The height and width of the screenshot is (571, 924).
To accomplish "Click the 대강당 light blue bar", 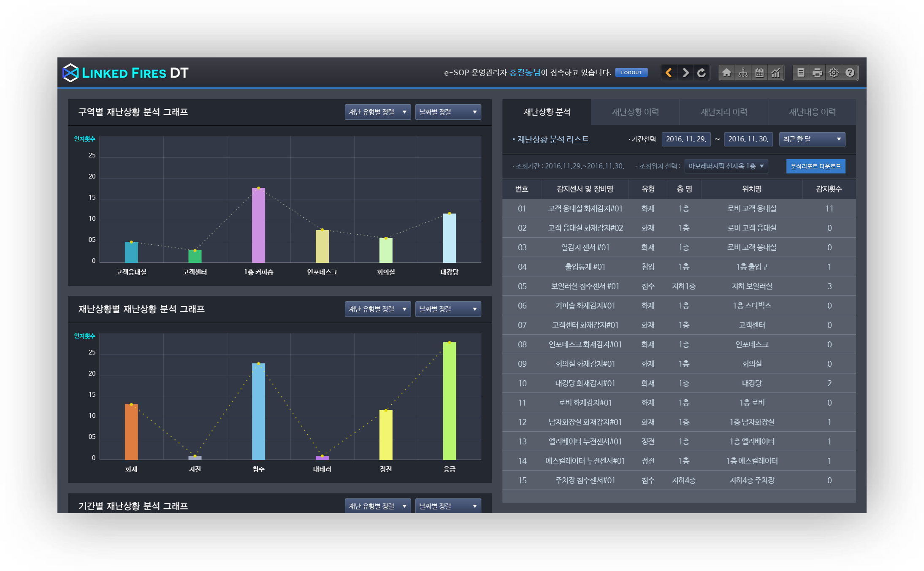I will tap(449, 238).
